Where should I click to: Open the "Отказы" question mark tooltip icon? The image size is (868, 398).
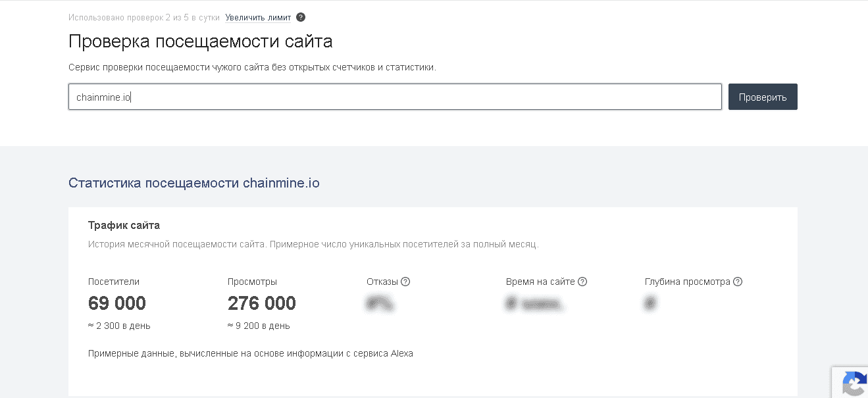point(405,281)
